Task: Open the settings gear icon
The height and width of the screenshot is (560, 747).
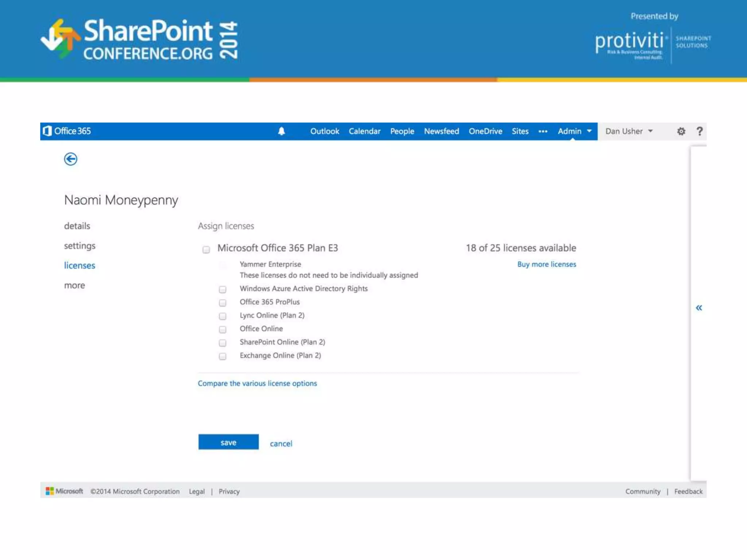Action: coord(681,131)
